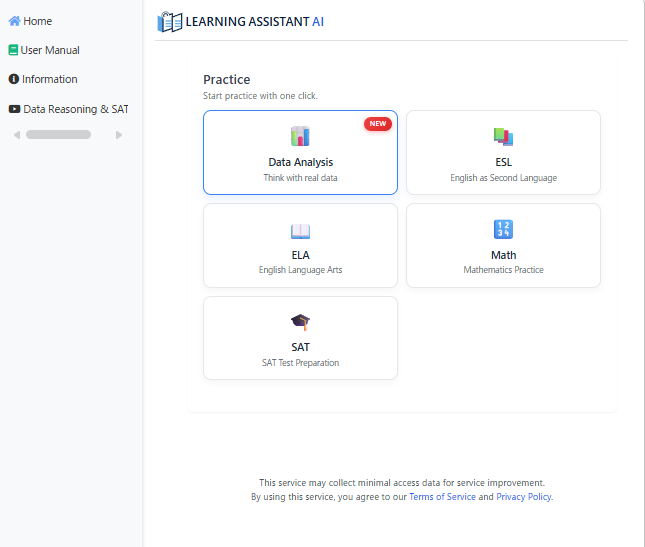Click 'English Language Arts' subtitle
Screen dimensions: 645x547
(300, 270)
